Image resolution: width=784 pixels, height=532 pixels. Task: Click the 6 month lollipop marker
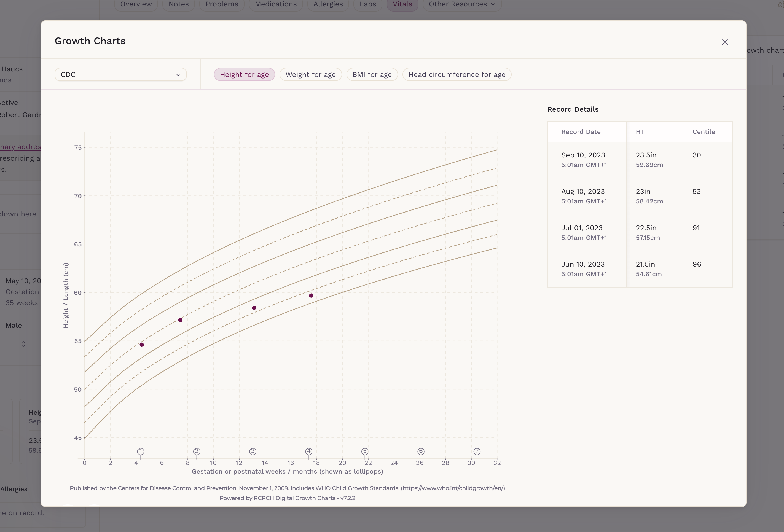(421, 452)
